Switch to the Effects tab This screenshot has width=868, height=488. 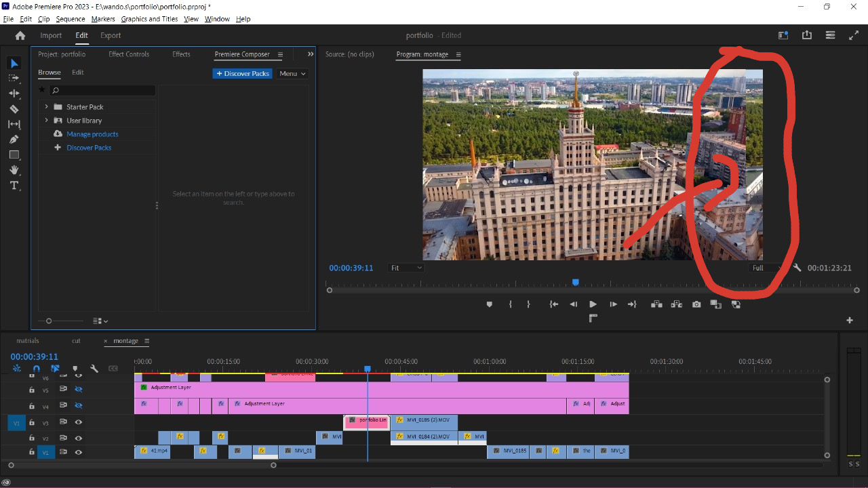(x=180, y=54)
